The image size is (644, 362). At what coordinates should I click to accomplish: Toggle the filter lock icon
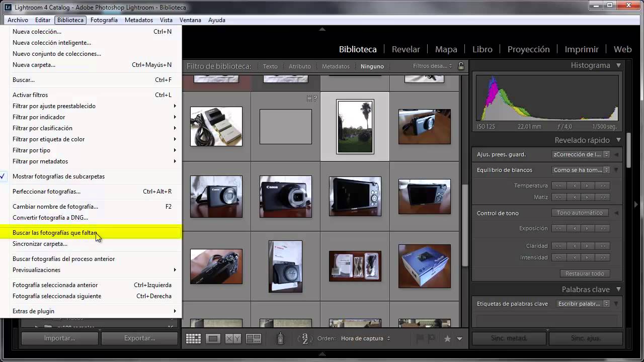click(461, 66)
